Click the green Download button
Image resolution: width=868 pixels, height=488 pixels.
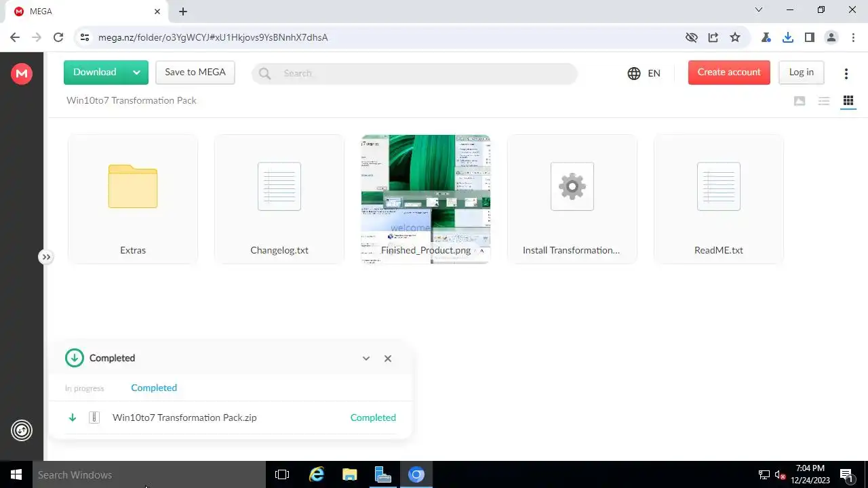point(94,73)
